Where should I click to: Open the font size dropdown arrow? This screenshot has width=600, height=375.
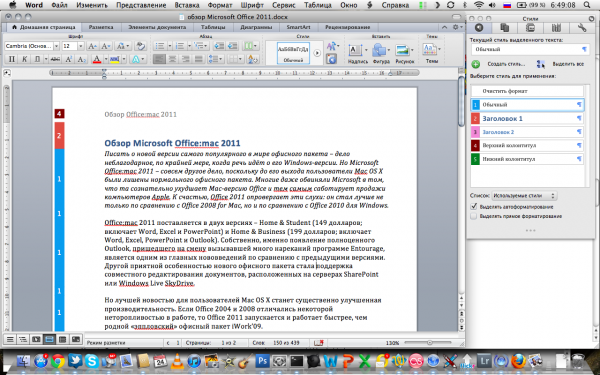tap(81, 46)
